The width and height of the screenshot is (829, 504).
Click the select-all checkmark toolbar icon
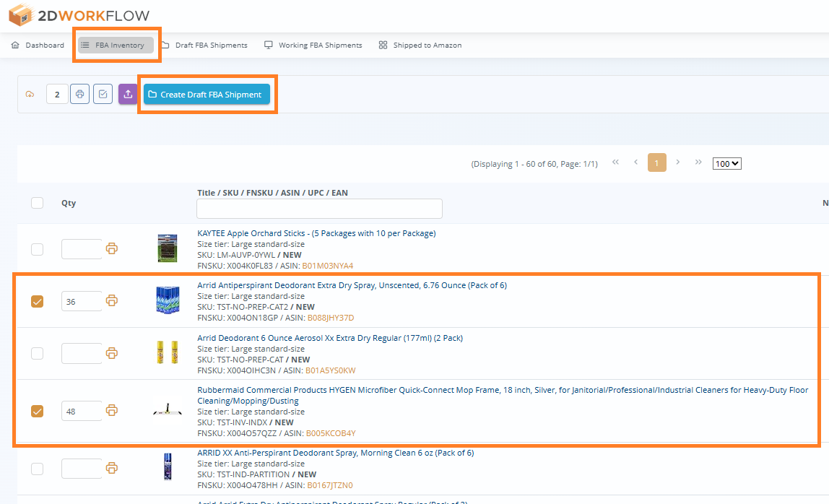point(103,94)
